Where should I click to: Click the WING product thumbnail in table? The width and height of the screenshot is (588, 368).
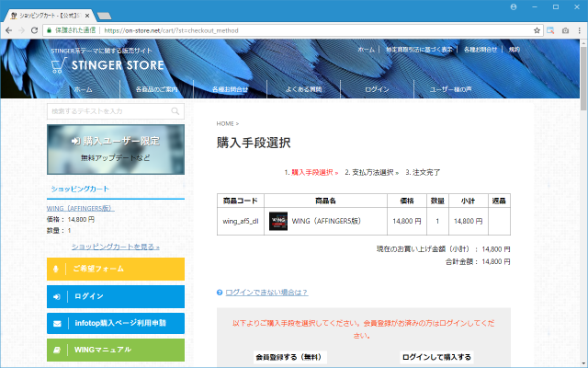pos(278,221)
